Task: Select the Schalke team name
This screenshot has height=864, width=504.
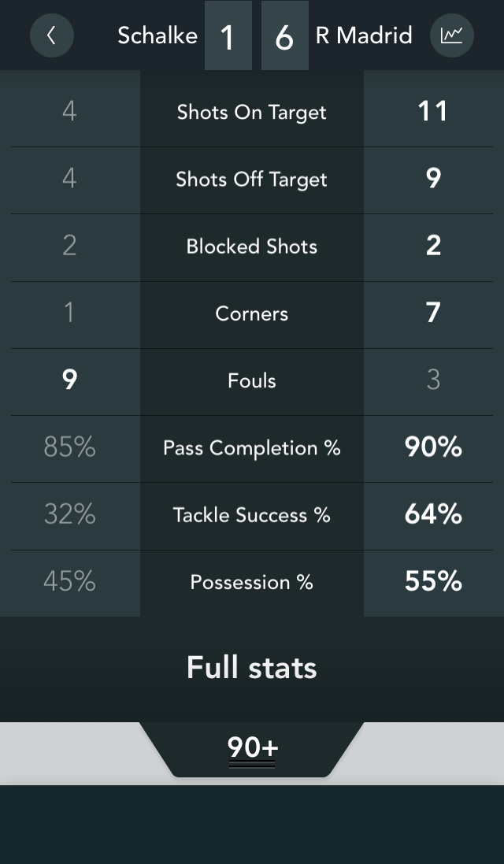Action: [157, 35]
